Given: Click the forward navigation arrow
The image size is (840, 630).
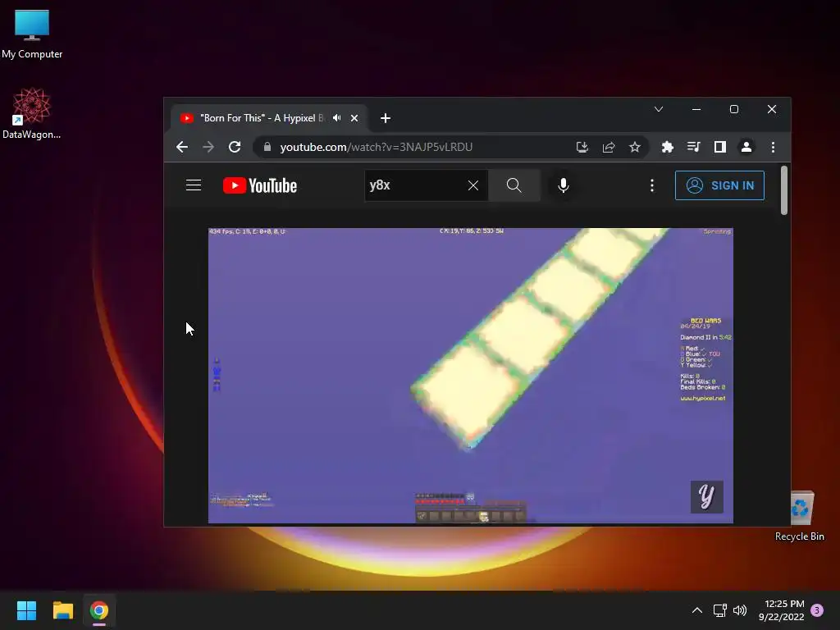Looking at the screenshot, I should tap(208, 147).
